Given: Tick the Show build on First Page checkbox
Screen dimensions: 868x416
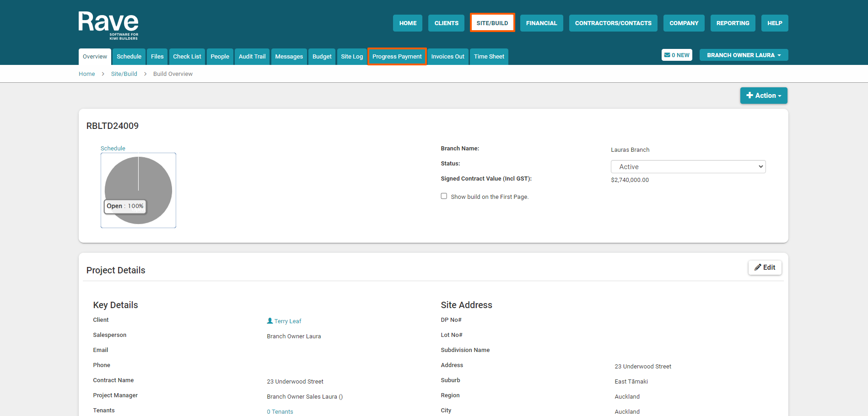Looking at the screenshot, I should (x=444, y=196).
